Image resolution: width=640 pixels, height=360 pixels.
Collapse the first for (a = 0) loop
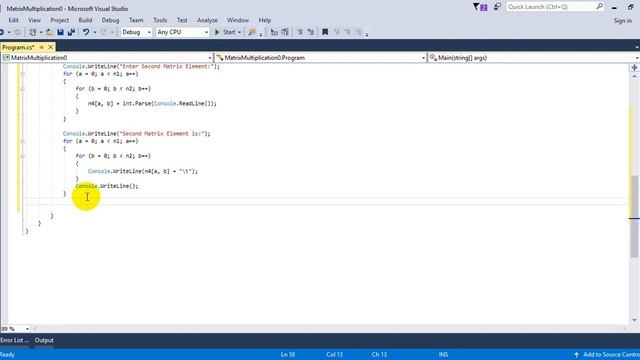tap(23, 74)
